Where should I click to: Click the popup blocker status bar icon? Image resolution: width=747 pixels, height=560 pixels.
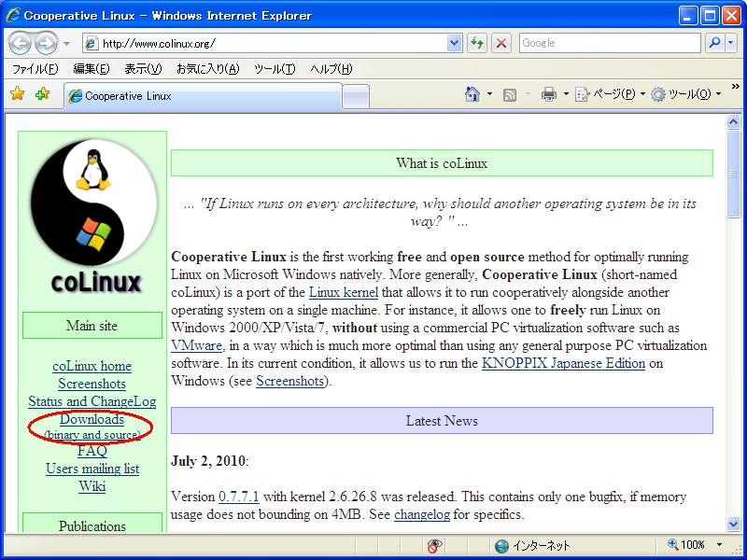(x=434, y=546)
